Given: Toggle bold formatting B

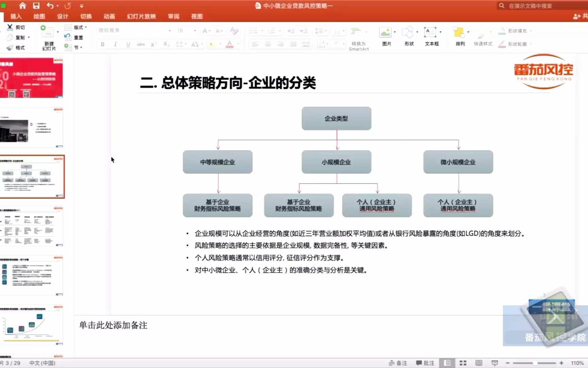Looking at the screenshot, I should (x=102, y=44).
